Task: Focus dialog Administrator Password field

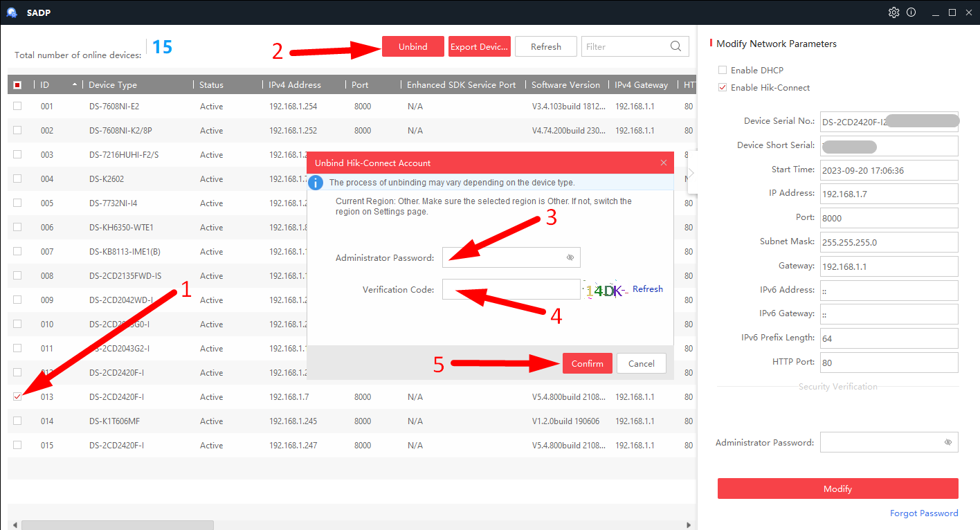Action: pyautogui.click(x=511, y=257)
